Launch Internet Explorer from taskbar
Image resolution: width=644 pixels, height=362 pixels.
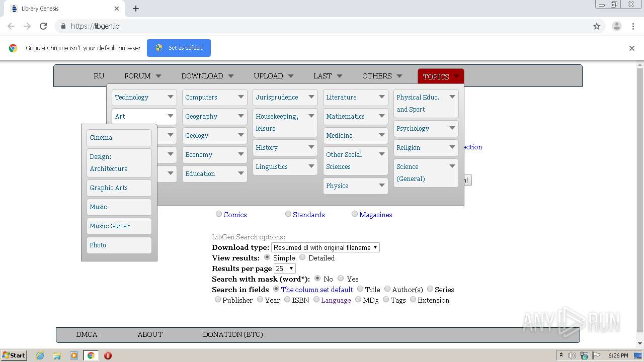[x=40, y=355]
